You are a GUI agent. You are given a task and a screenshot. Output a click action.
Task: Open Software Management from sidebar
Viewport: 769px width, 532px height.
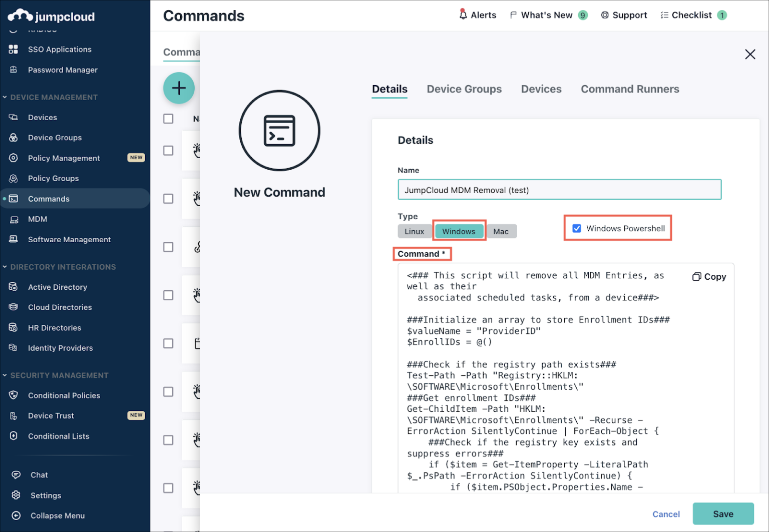69,239
